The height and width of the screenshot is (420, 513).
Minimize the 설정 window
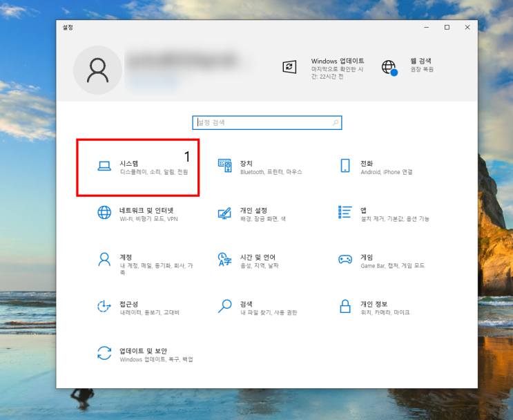pyautogui.click(x=426, y=28)
